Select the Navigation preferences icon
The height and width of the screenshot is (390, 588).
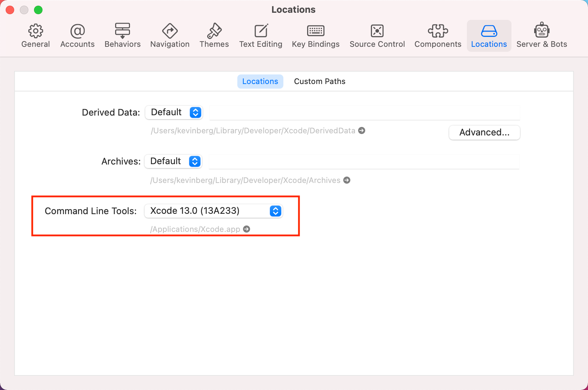170,35
